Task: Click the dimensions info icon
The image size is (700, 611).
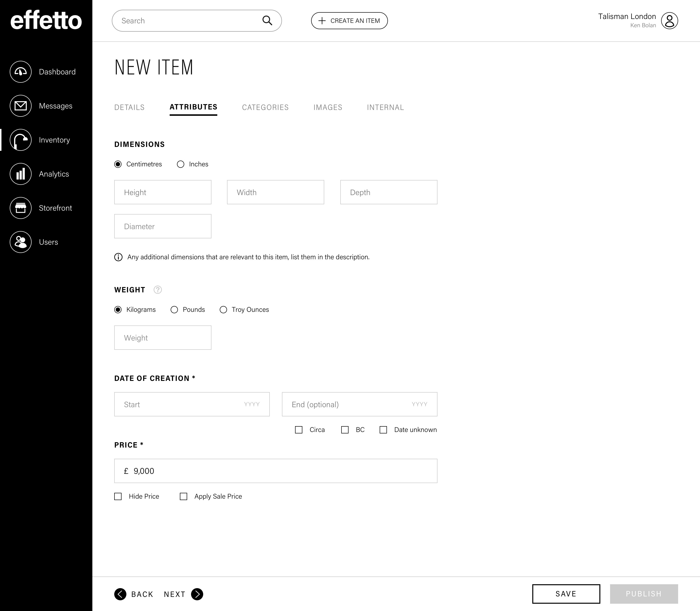Action: [118, 257]
